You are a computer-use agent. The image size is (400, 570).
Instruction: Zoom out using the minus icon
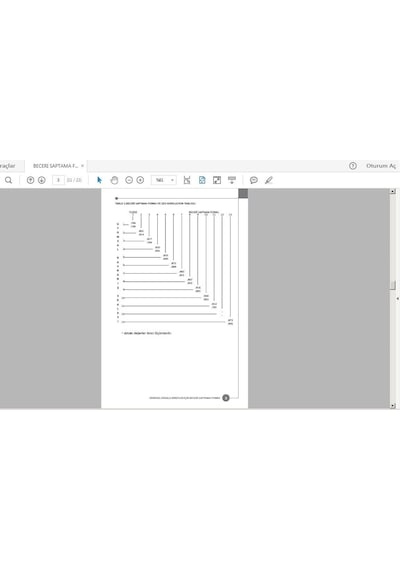point(129,180)
